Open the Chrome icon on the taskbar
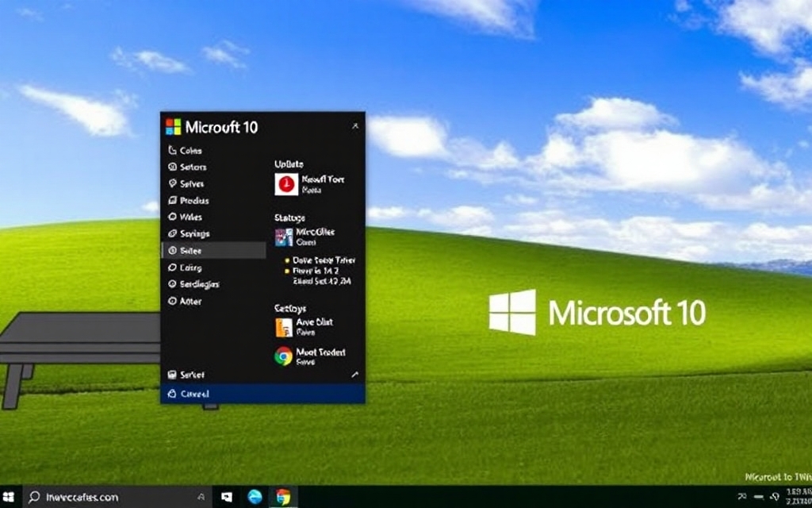Screen dimensions: 812x508 283,497
